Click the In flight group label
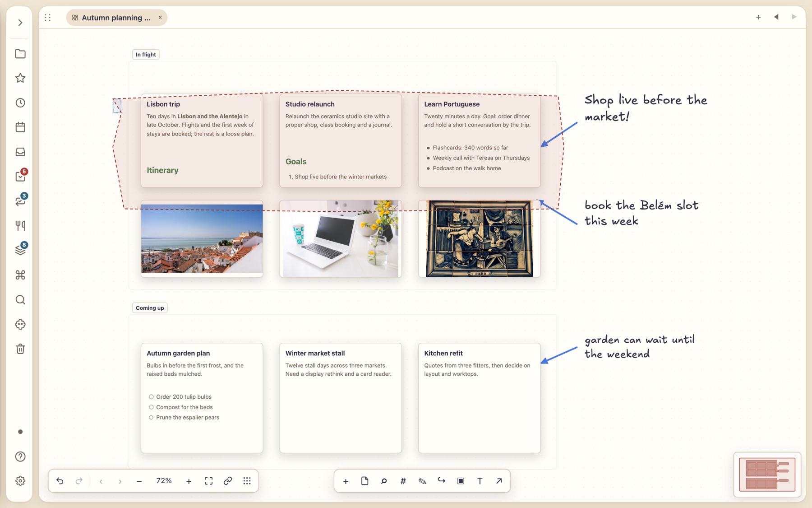The image size is (812, 508). 146,55
